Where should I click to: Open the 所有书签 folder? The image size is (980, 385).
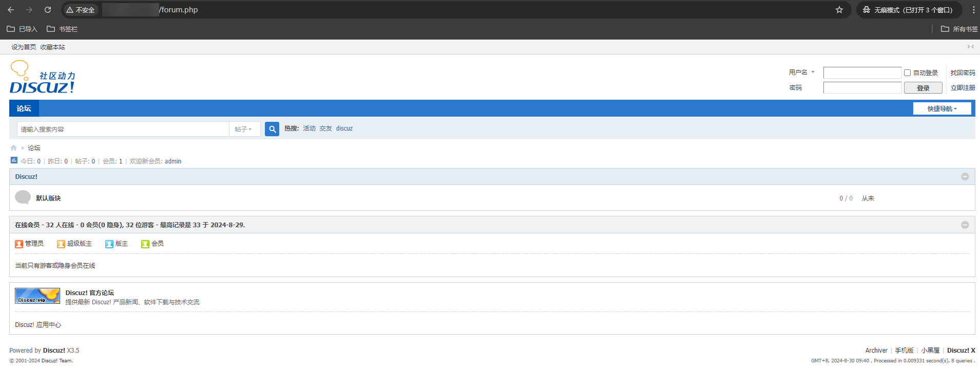[959, 29]
